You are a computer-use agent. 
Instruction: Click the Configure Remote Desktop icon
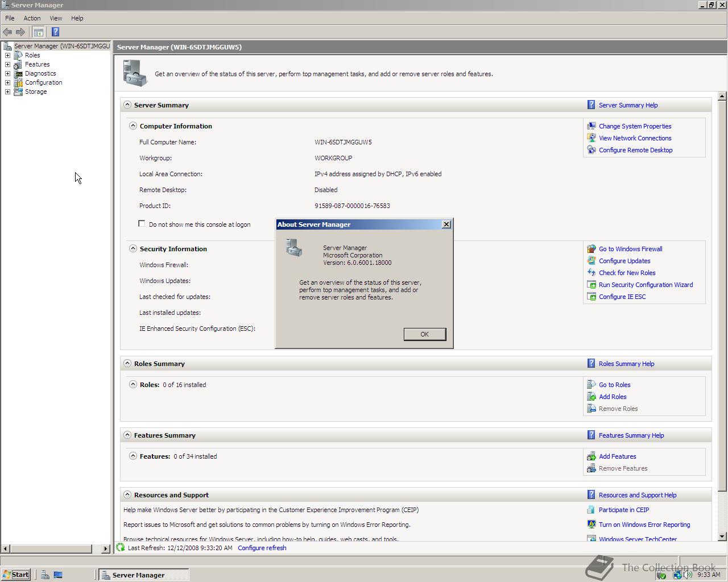[x=591, y=150]
